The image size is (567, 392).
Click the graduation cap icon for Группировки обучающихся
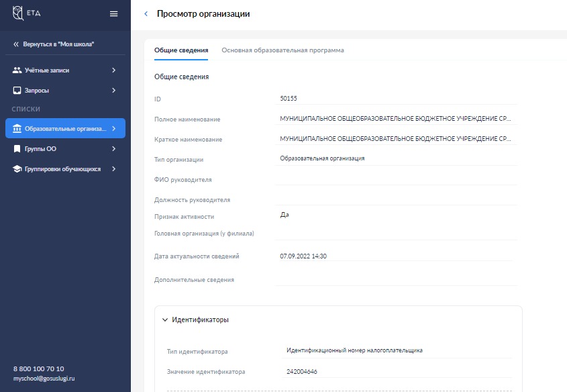(17, 169)
